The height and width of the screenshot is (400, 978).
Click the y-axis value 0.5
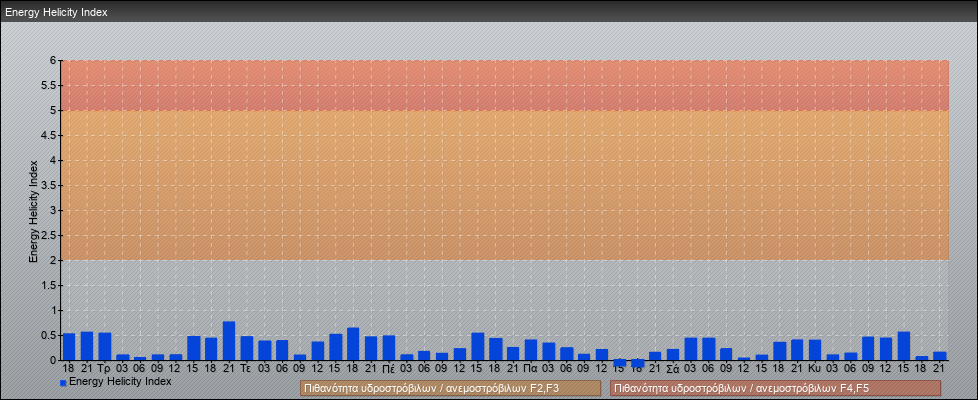tap(49, 335)
